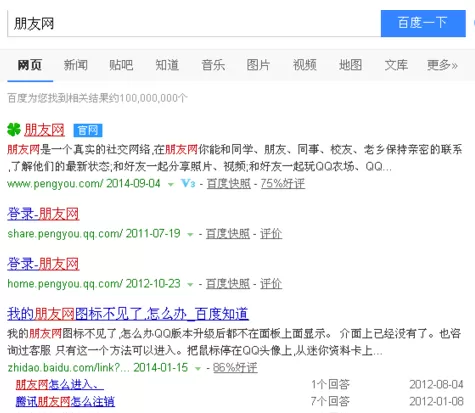The image size is (475, 413).
Task: Click the result count text 约100,000,000个
Action: coord(148,98)
